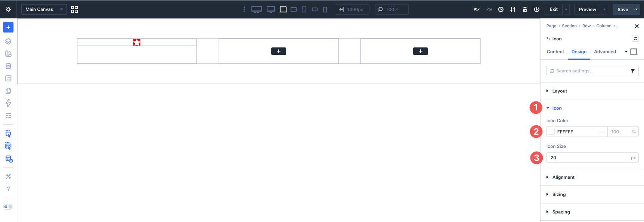This screenshot has height=222, width=644.
Task: Click Section in the breadcrumb
Action: point(569,26)
